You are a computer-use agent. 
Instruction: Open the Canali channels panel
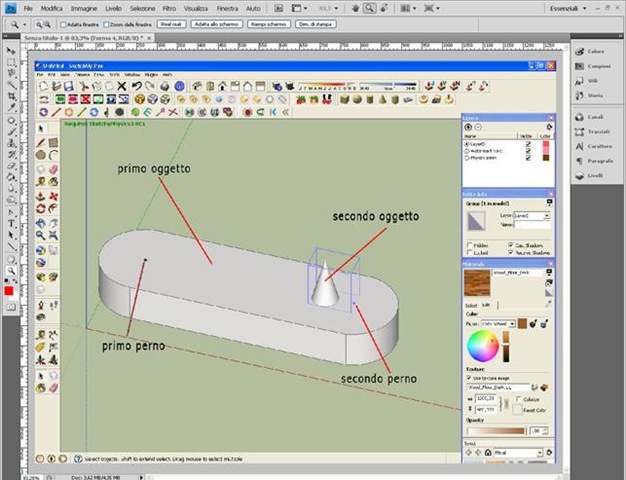pos(593,117)
